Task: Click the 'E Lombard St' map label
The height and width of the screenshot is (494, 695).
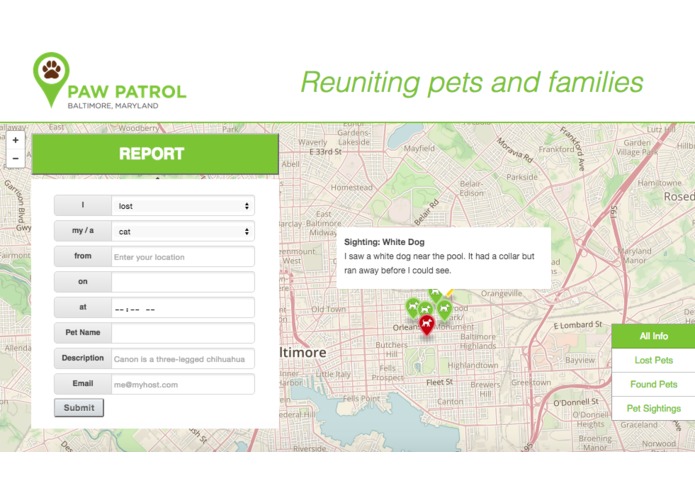Action: coord(578,325)
